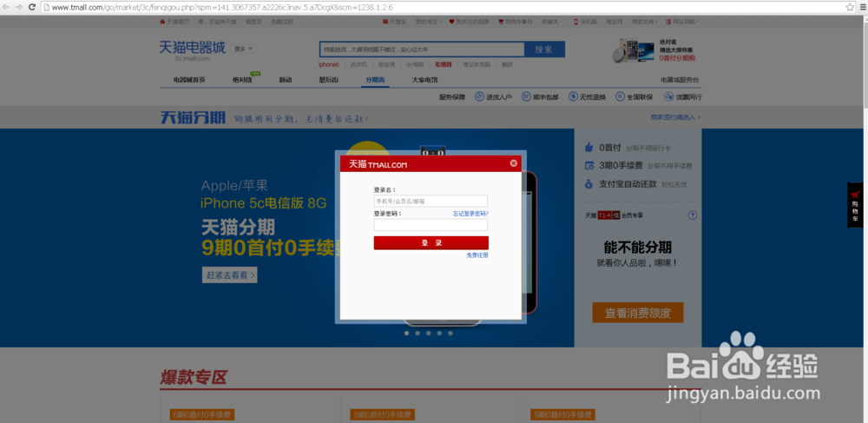The image size is (868, 423).
Task: Click the thumbs-up icon beside 0首付
Action: pos(589,148)
